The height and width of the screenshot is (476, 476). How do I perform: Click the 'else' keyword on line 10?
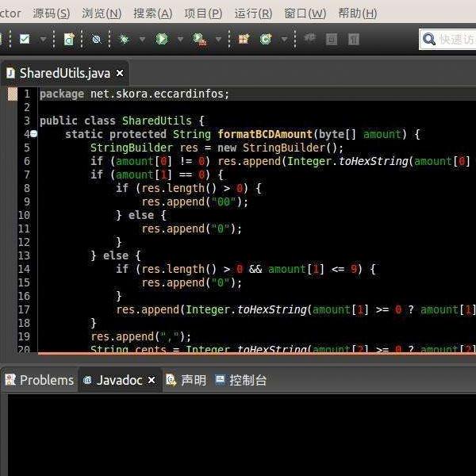pyautogui.click(x=141, y=215)
